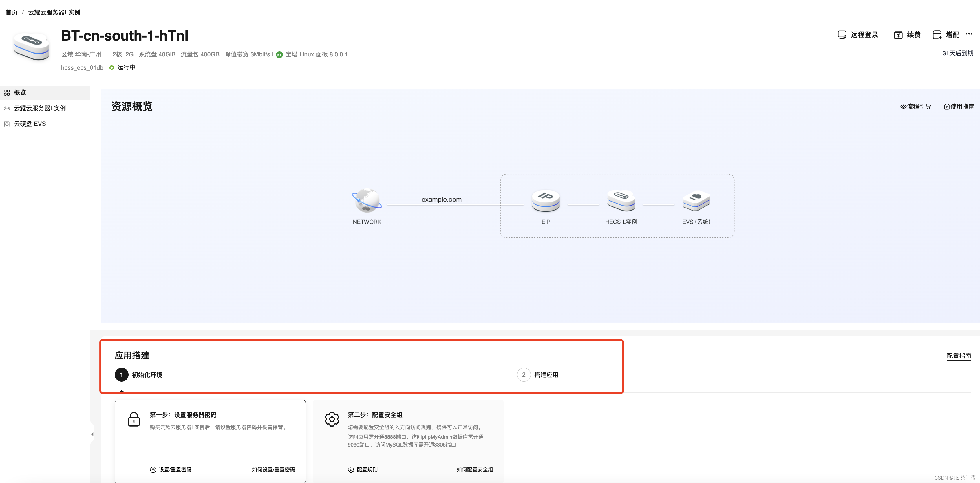Click the server instance thumbnail image

[32, 47]
